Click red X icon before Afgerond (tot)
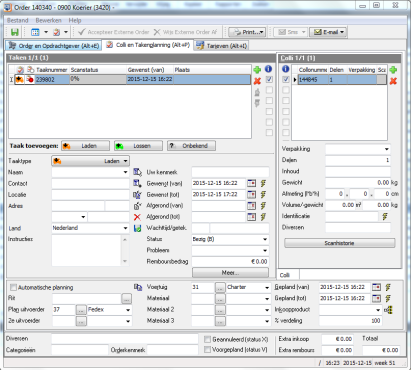This screenshot has width=411, height=370. click(x=137, y=217)
